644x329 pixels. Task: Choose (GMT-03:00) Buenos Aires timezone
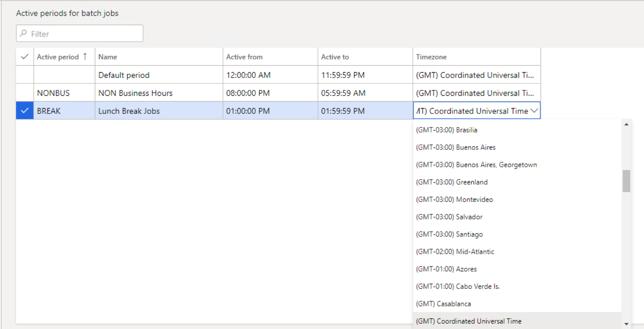coord(517,147)
